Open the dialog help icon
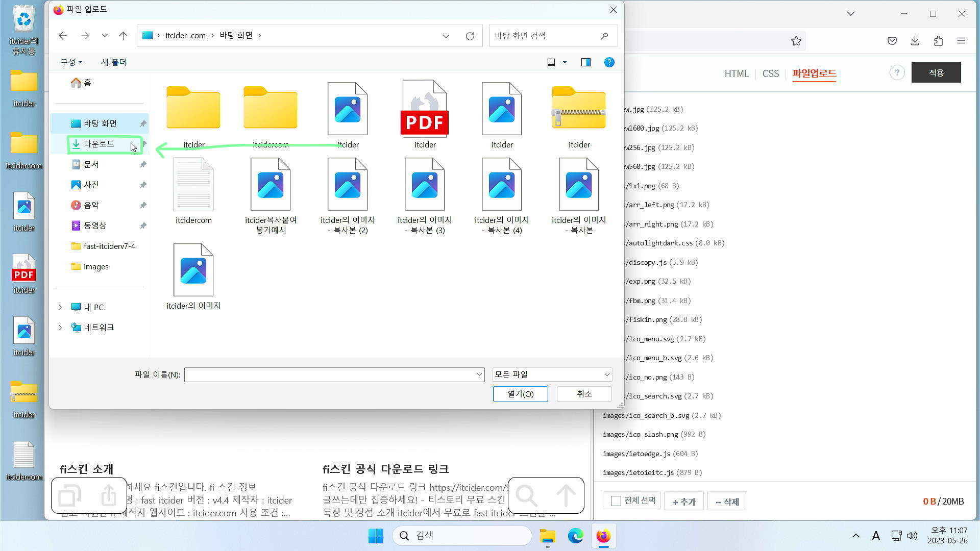Viewport: 980px width, 551px height. pos(609,62)
